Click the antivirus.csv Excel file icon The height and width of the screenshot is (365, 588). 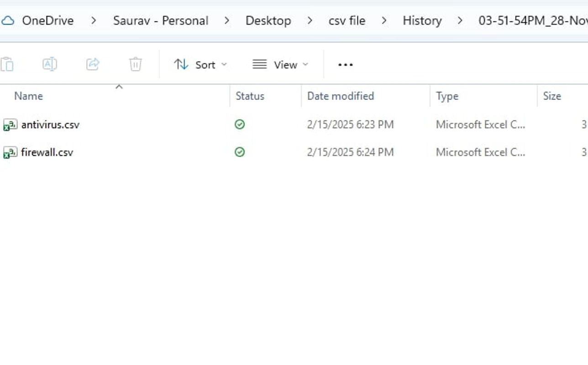point(10,125)
